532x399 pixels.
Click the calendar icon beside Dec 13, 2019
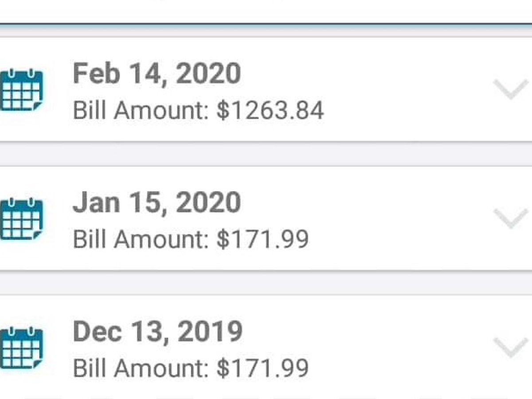pos(21,348)
